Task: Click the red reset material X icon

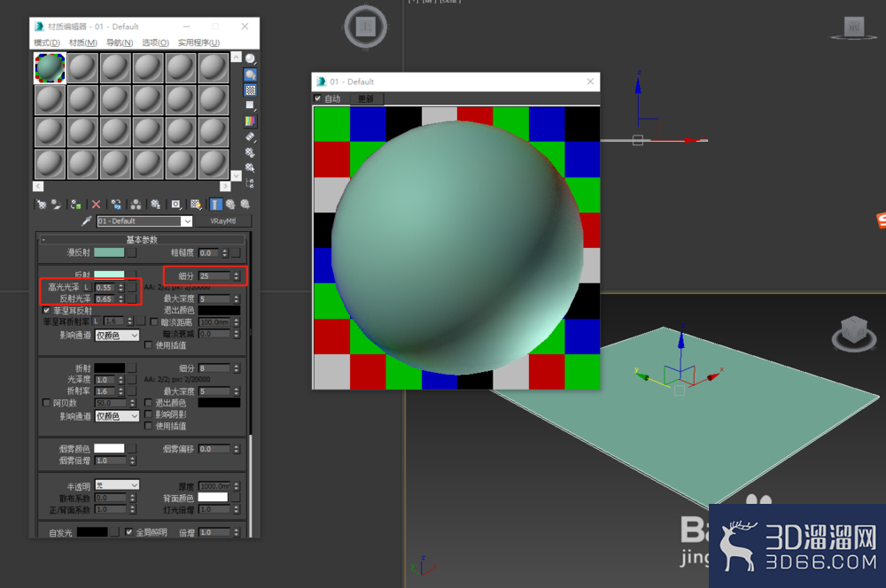Action: click(96, 205)
